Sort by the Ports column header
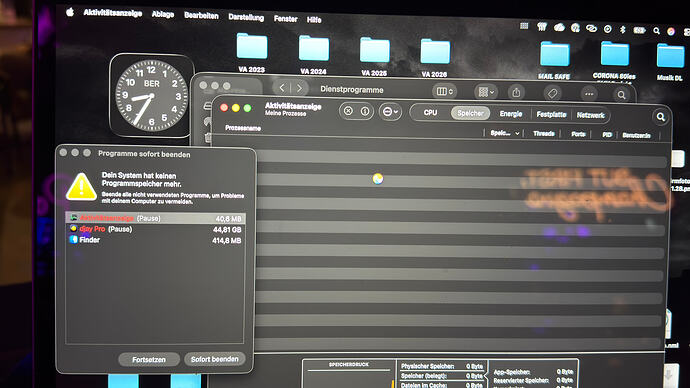 578,134
